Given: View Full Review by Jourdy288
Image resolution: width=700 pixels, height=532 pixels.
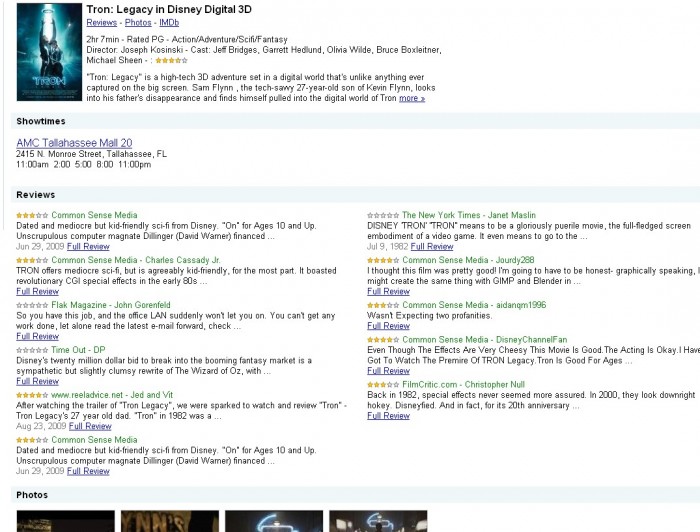Looking at the screenshot, I should tap(388, 291).
